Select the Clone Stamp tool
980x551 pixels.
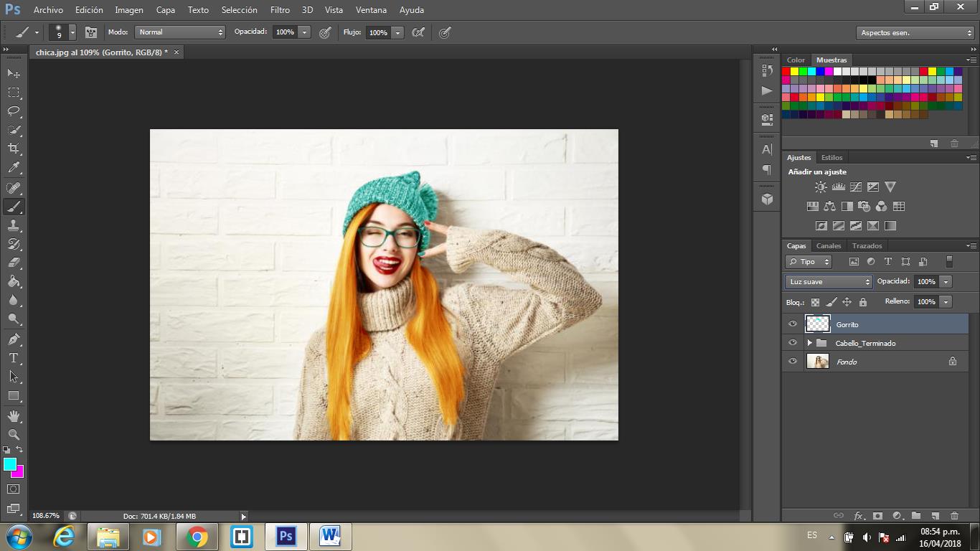pos(14,225)
